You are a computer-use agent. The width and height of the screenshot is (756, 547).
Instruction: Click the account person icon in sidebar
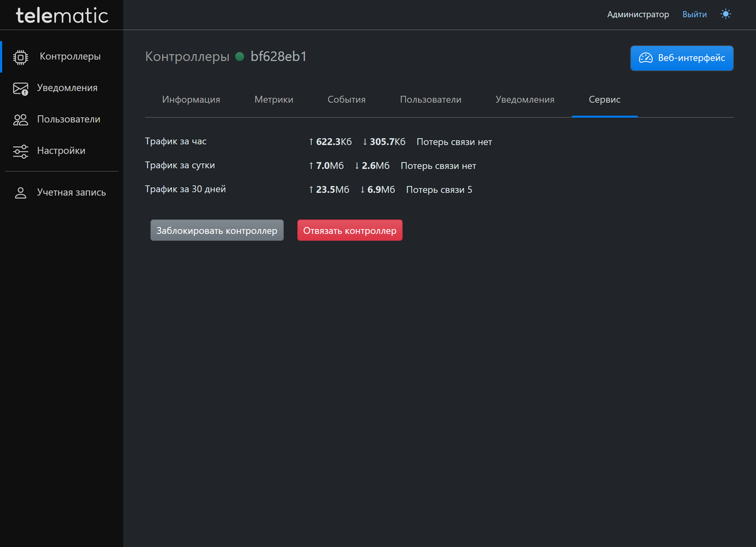coord(21,193)
